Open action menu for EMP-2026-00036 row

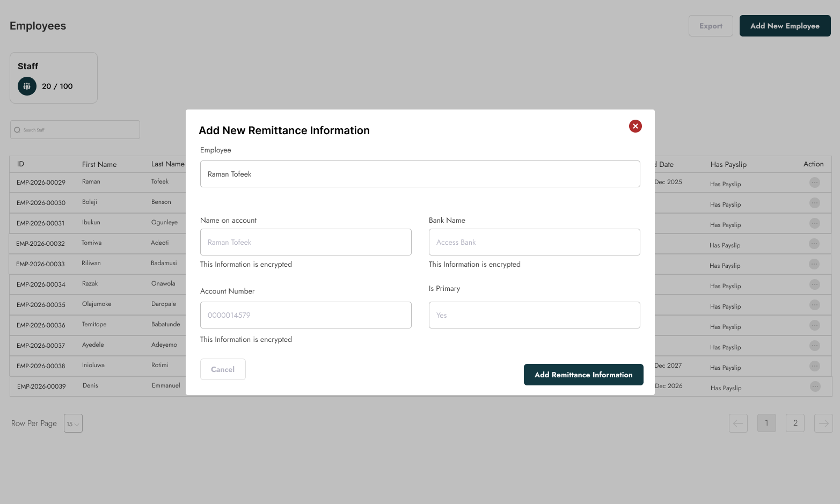click(815, 325)
